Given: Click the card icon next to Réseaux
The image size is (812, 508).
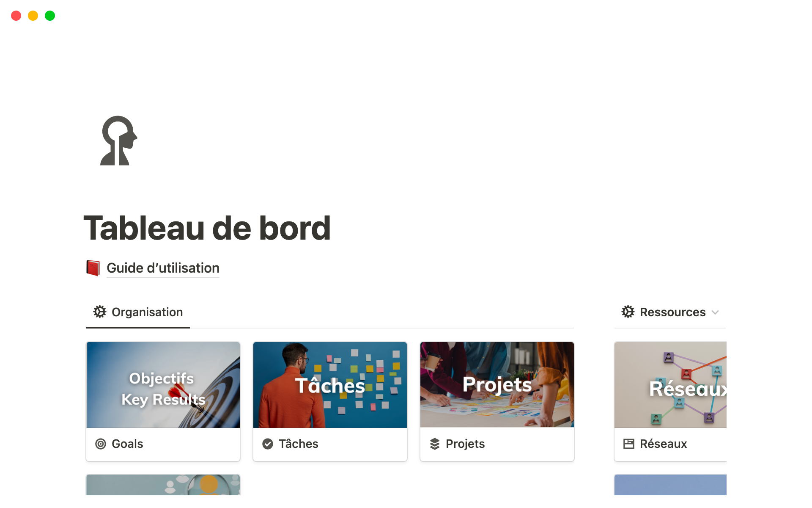Looking at the screenshot, I should pos(629,444).
